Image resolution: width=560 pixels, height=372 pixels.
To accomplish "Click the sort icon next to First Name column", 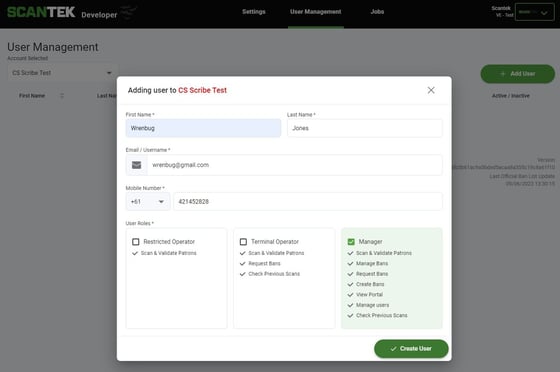I will pos(62,96).
